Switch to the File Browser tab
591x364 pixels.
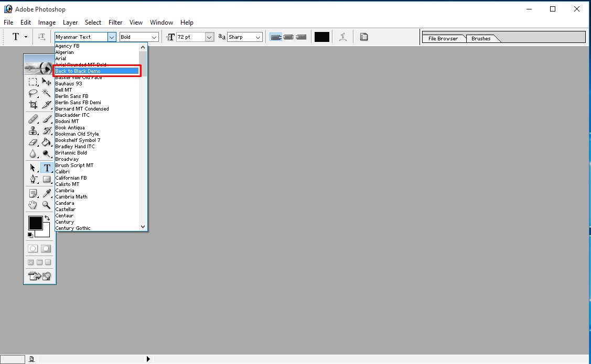pos(443,38)
